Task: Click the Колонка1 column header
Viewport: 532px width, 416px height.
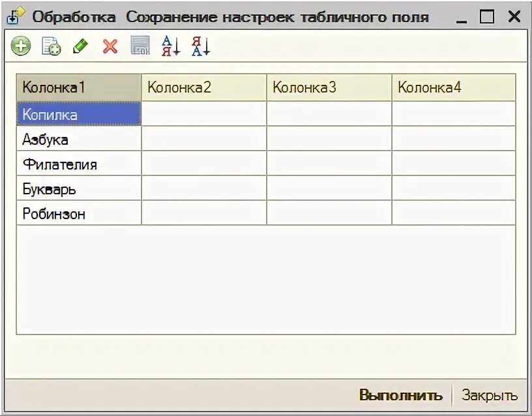Action: click(x=79, y=87)
